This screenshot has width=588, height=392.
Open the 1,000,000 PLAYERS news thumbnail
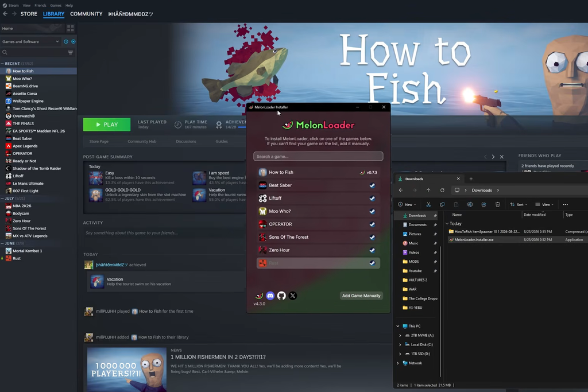tap(127, 370)
